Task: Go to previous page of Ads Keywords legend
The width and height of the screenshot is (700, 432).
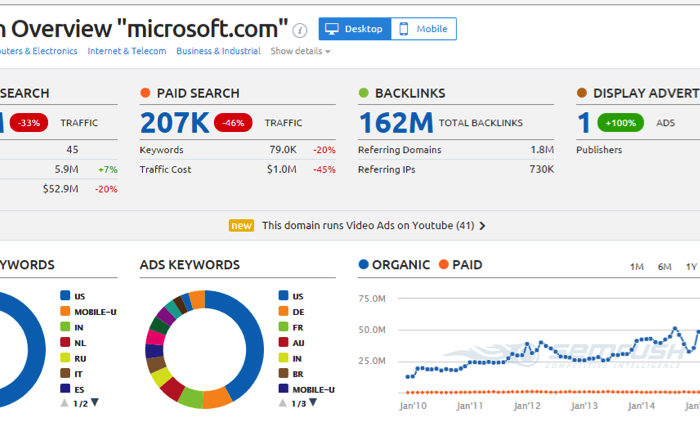Action: (283, 403)
